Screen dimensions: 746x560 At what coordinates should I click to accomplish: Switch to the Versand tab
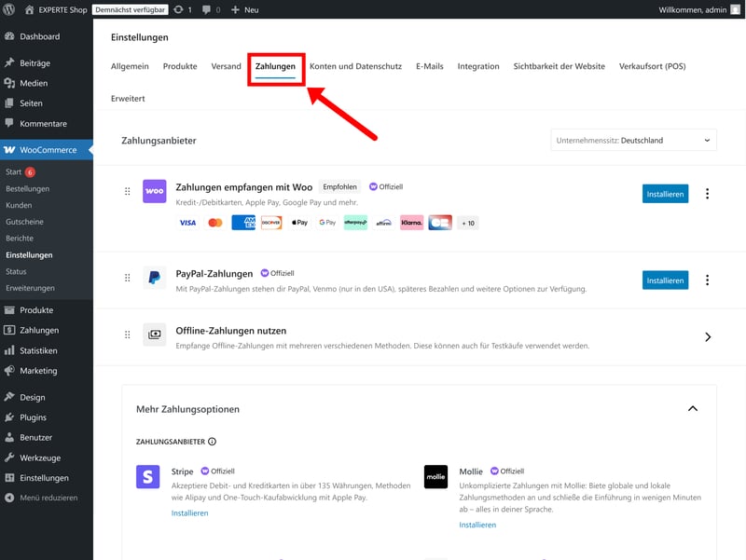[226, 66]
